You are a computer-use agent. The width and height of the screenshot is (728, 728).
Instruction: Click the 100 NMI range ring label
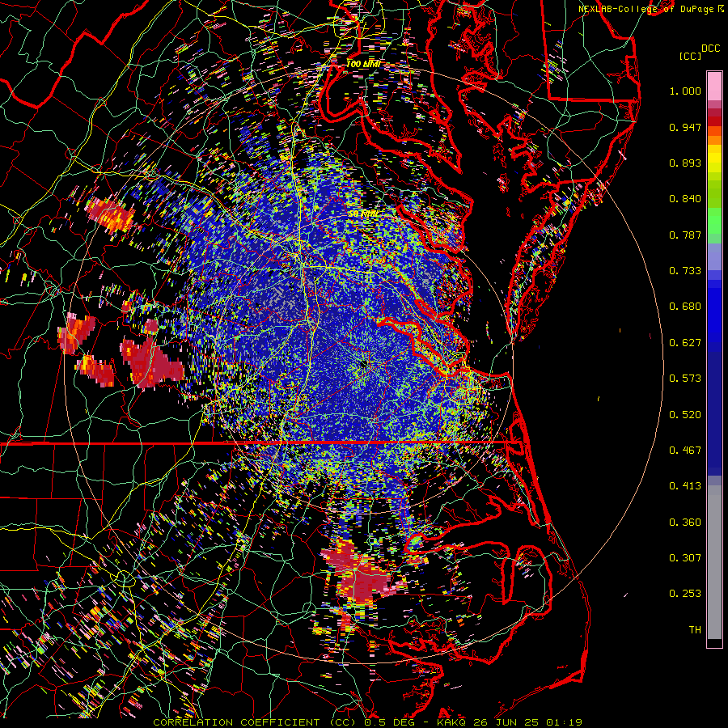click(x=363, y=64)
